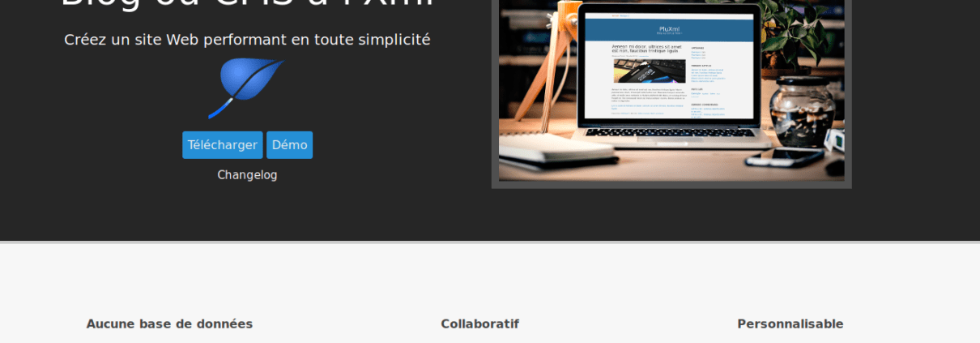Select the 'Collaboratif' feature heading
The height and width of the screenshot is (343, 980).
[x=479, y=324]
